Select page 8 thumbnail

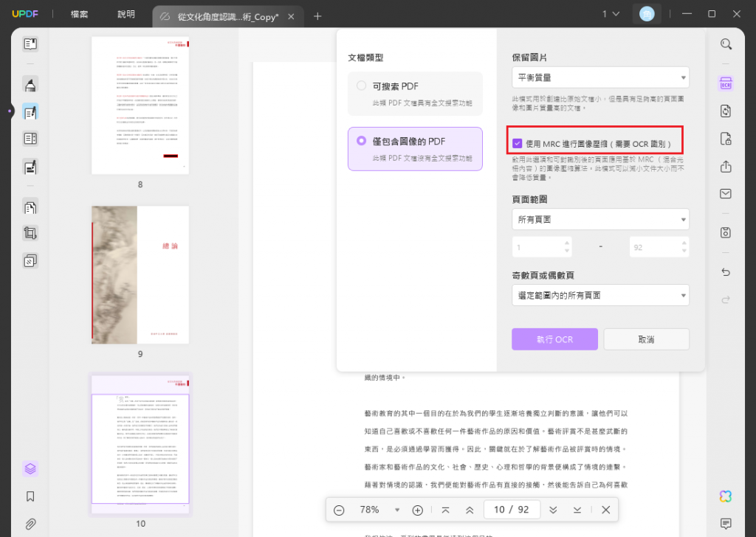[x=140, y=105]
